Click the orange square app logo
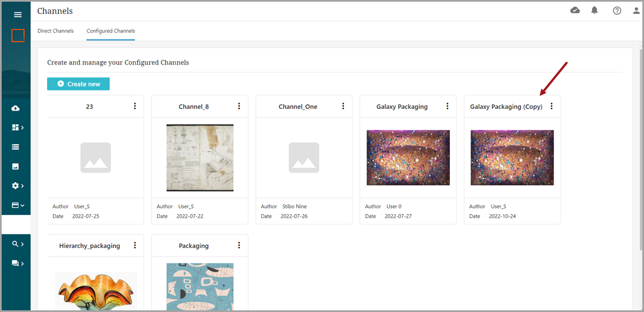 (18, 36)
